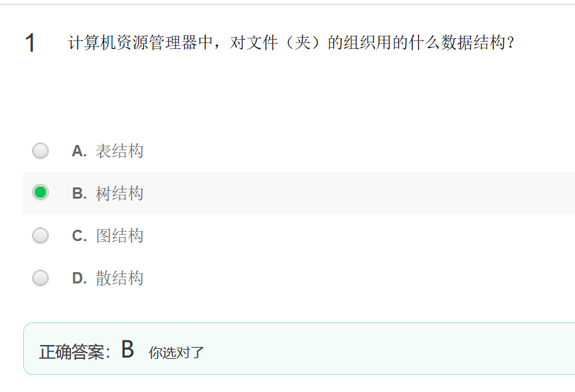Click the bold letter C. label
This screenshot has height=392, width=575.
pyautogui.click(x=79, y=236)
